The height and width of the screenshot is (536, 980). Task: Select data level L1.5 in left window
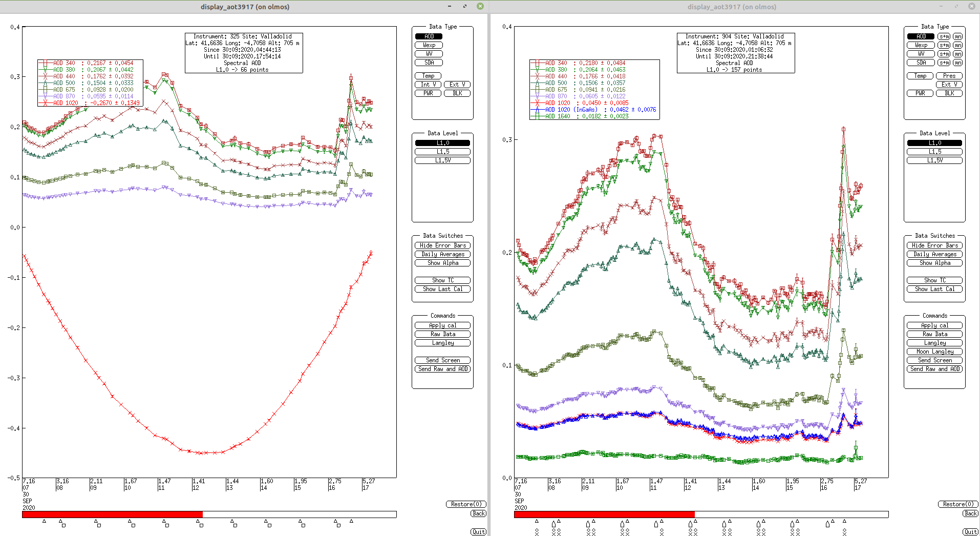(x=442, y=152)
